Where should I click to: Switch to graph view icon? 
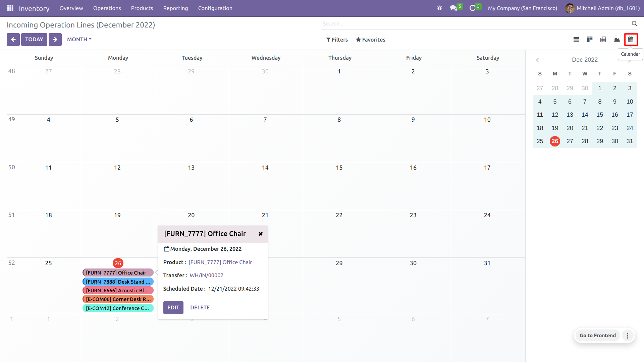pyautogui.click(x=616, y=40)
